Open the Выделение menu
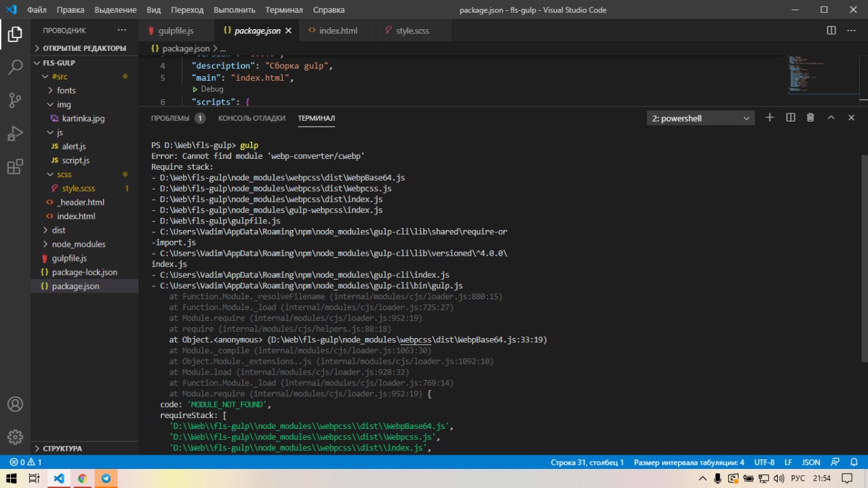The height and width of the screenshot is (488, 868). tap(115, 10)
